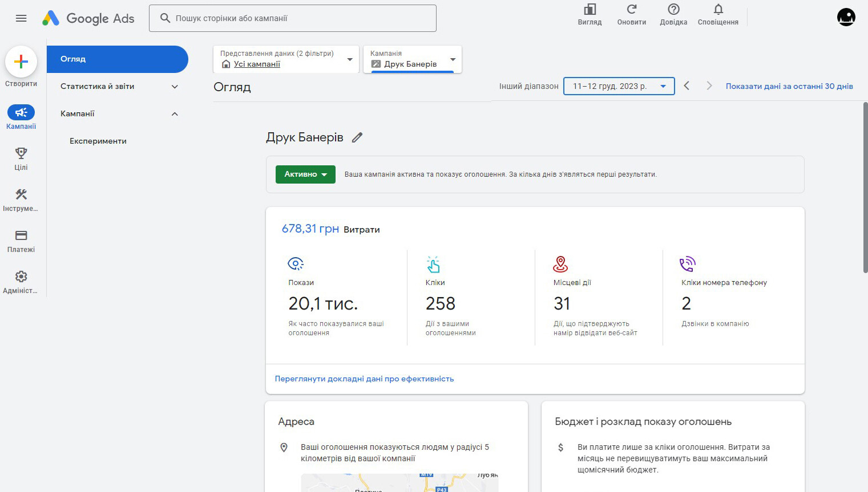Select the Огляд menu item
This screenshot has height=492, width=868.
coord(117,59)
